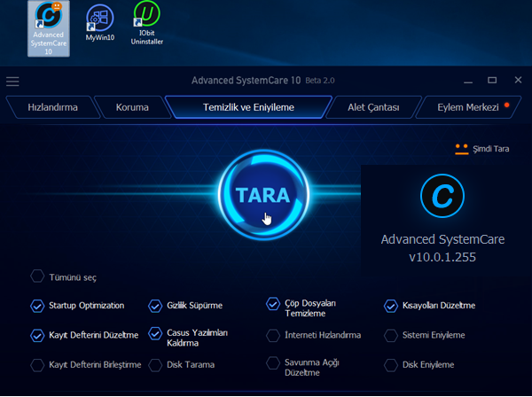Click the Advanced SystemCare name under logo
Screen dimensions: 532x397
tap(442, 239)
